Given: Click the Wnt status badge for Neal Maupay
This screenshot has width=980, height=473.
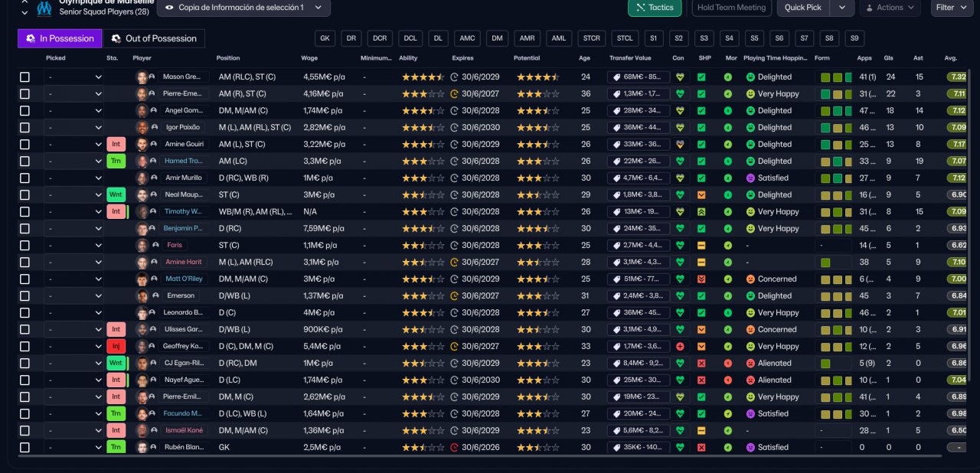Looking at the screenshot, I should click(116, 195).
